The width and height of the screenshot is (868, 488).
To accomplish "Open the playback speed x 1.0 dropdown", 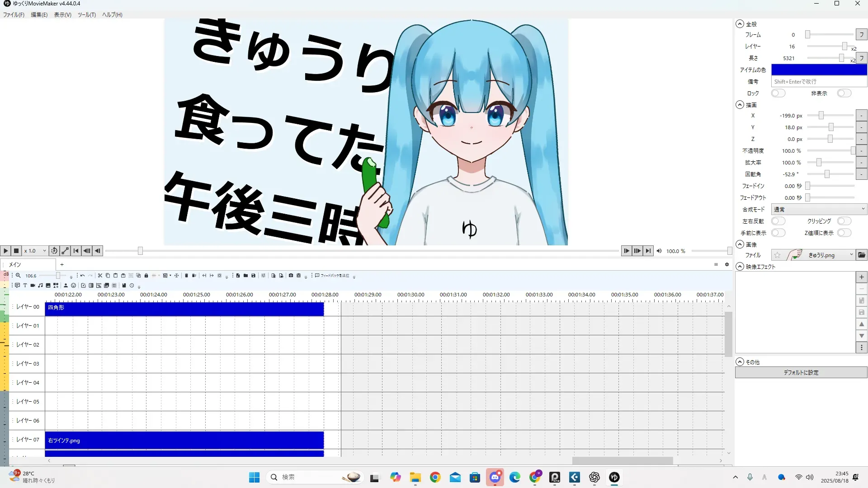I will 35,251.
